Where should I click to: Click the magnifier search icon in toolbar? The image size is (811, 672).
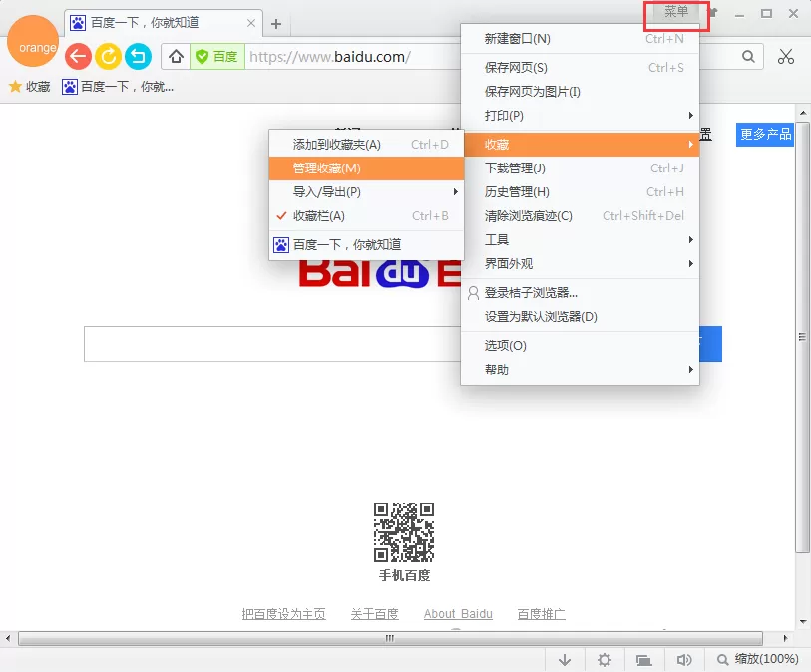click(748, 57)
